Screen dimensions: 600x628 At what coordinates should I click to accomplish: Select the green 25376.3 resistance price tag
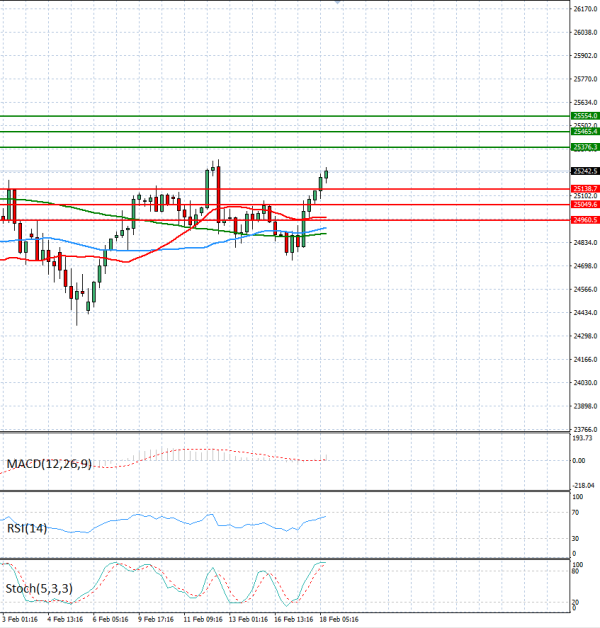coord(584,148)
